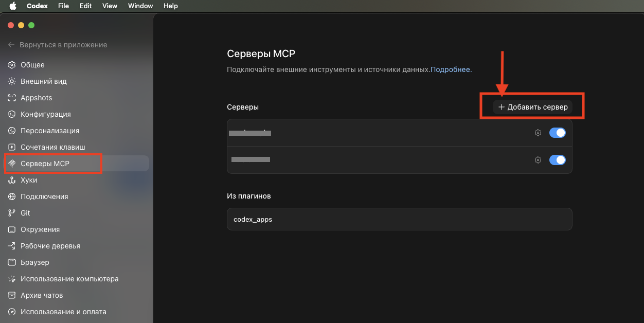644x323 pixels.
Task: Click the anchor icon for Хуки
Action: point(12,180)
